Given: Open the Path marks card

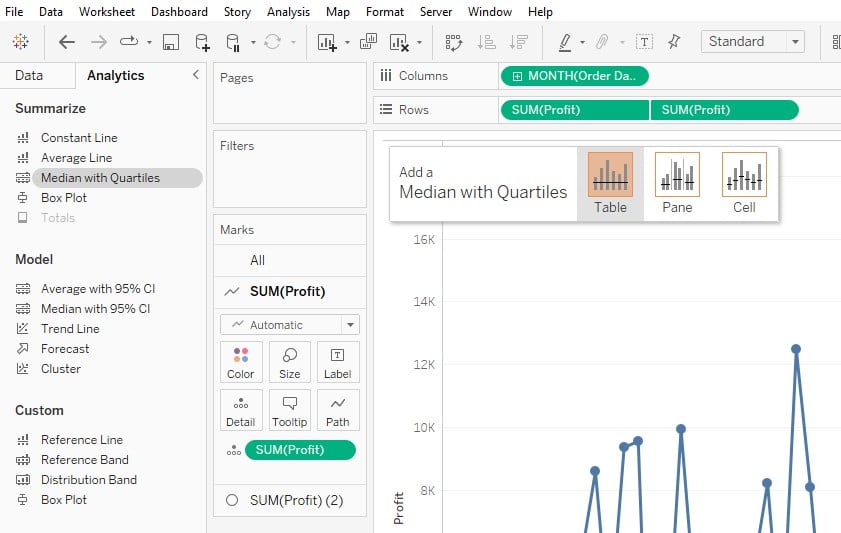Looking at the screenshot, I should [x=338, y=410].
